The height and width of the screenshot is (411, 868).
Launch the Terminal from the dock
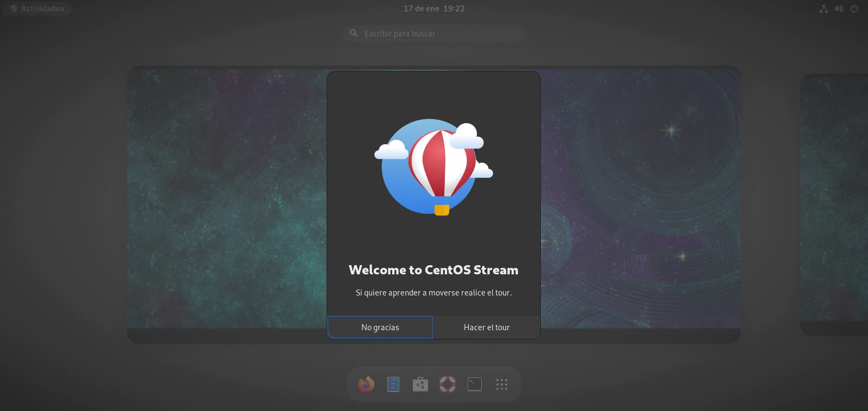point(475,384)
